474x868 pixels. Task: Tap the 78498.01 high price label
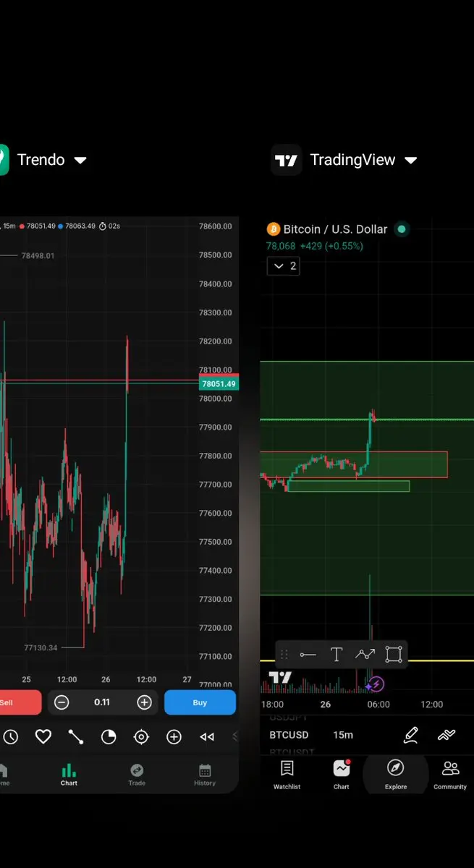tap(38, 255)
